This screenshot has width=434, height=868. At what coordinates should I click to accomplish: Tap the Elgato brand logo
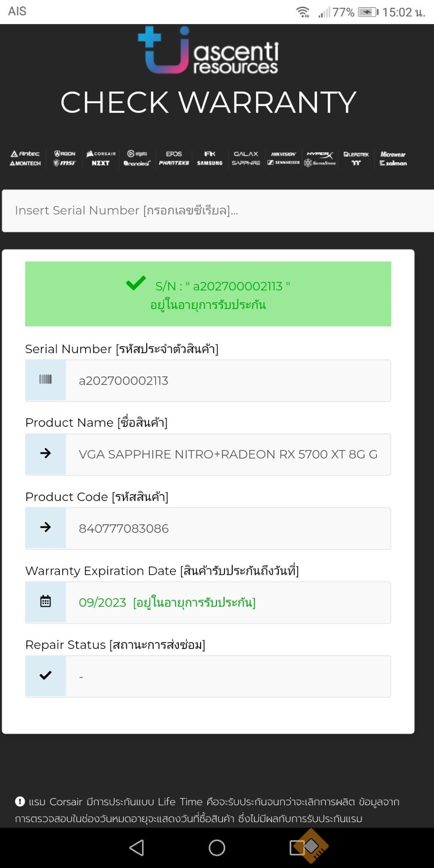(x=137, y=154)
